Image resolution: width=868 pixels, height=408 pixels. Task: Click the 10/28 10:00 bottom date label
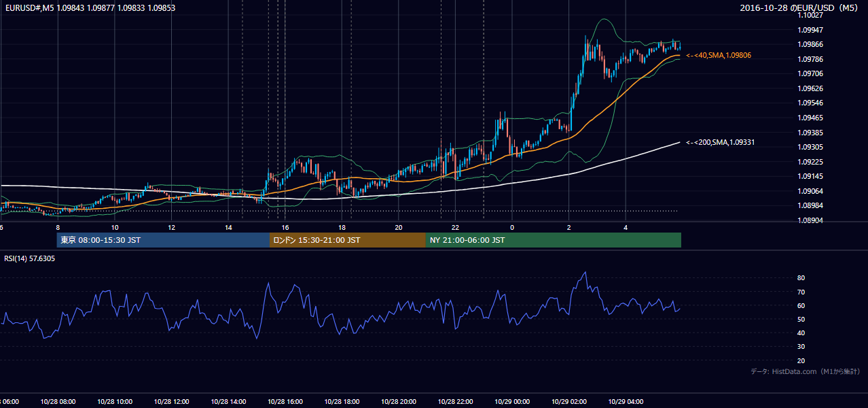click(114, 401)
